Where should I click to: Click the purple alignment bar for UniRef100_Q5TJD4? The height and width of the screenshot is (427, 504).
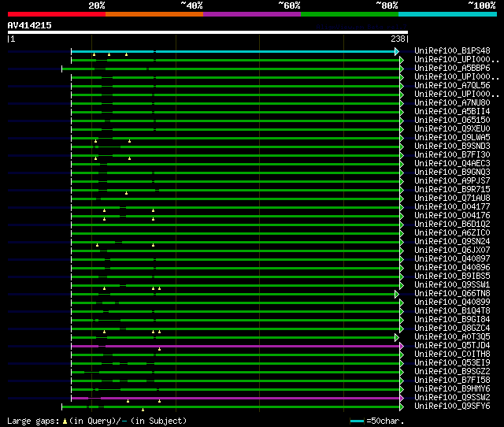[x=235, y=347]
